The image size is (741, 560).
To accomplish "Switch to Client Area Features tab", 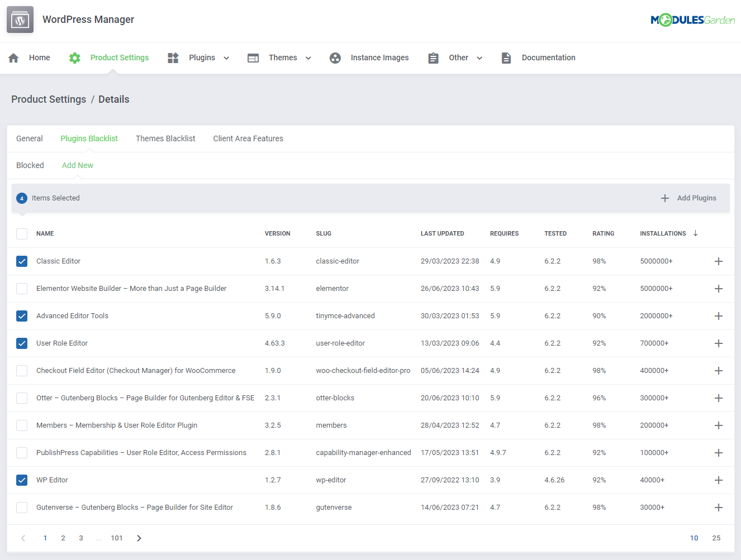I will pos(248,138).
